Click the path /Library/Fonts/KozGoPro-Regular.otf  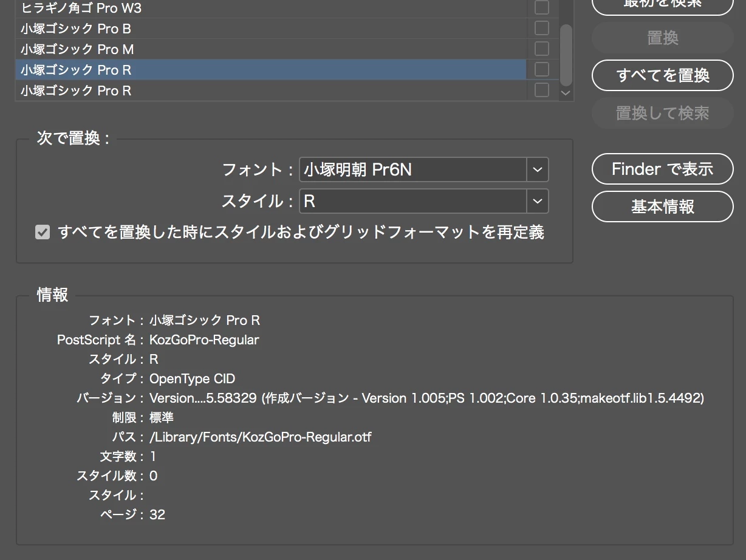(x=260, y=437)
